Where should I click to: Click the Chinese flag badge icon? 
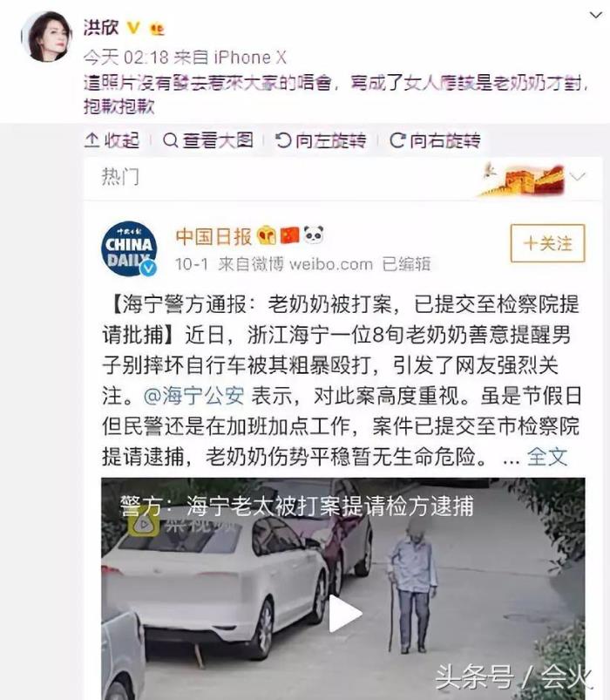289,235
